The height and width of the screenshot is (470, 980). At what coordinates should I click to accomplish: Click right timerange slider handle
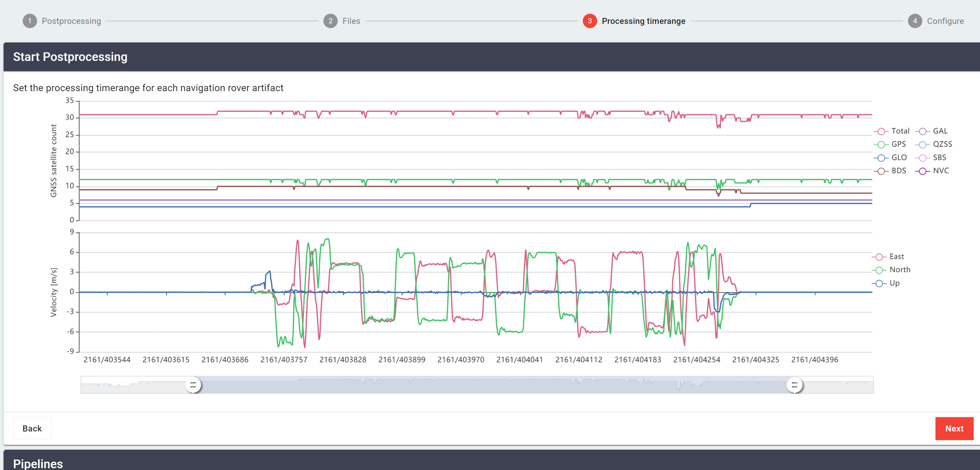(x=794, y=385)
